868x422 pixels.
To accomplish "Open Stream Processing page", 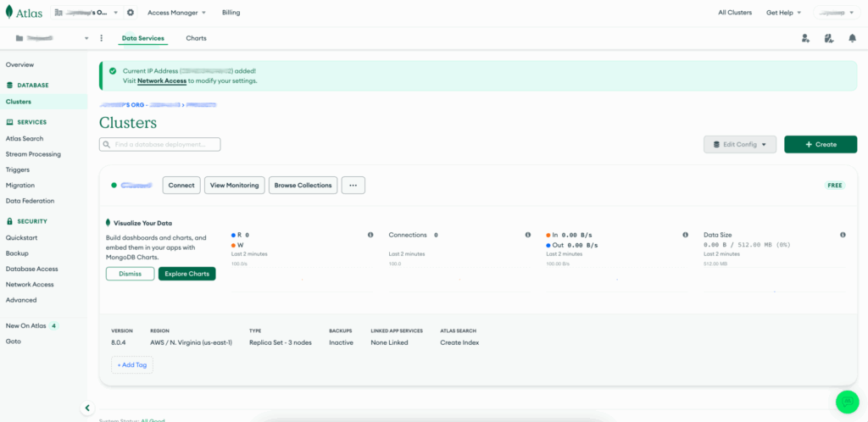I will (33, 154).
